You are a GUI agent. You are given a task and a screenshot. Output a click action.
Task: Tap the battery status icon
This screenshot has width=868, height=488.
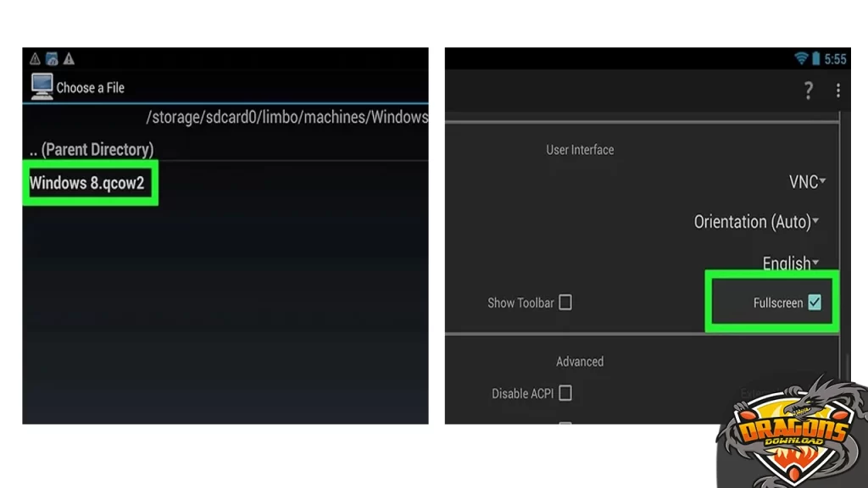[x=816, y=58]
